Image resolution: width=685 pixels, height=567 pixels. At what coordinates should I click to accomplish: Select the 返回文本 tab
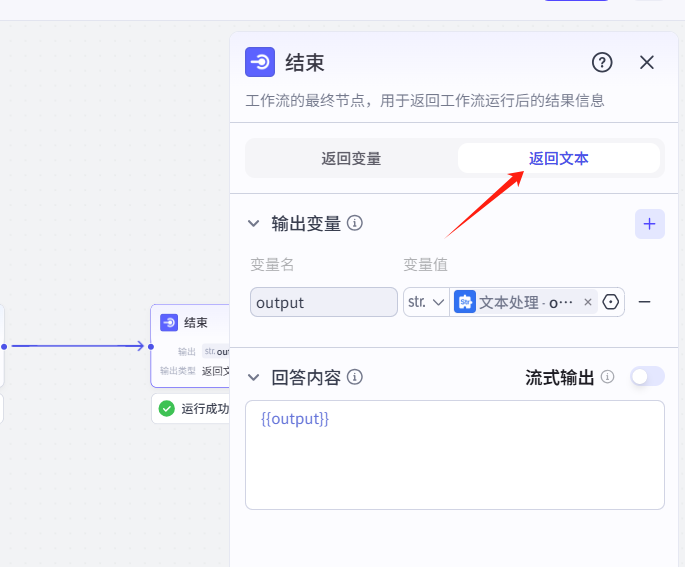[x=558, y=158]
